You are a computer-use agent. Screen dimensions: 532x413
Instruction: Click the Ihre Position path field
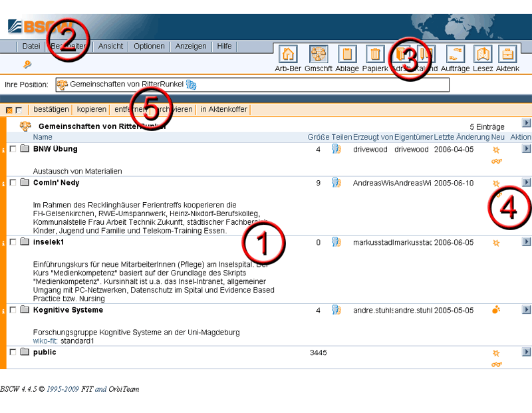pos(253,84)
